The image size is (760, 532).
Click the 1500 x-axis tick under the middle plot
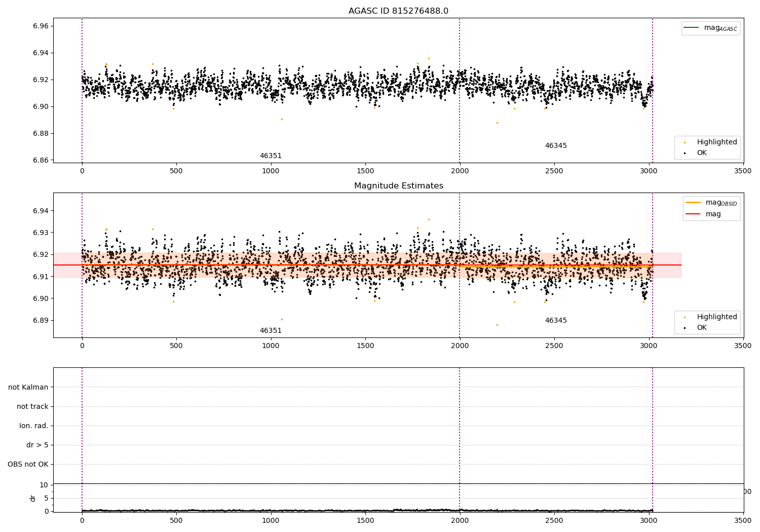pyautogui.click(x=365, y=346)
